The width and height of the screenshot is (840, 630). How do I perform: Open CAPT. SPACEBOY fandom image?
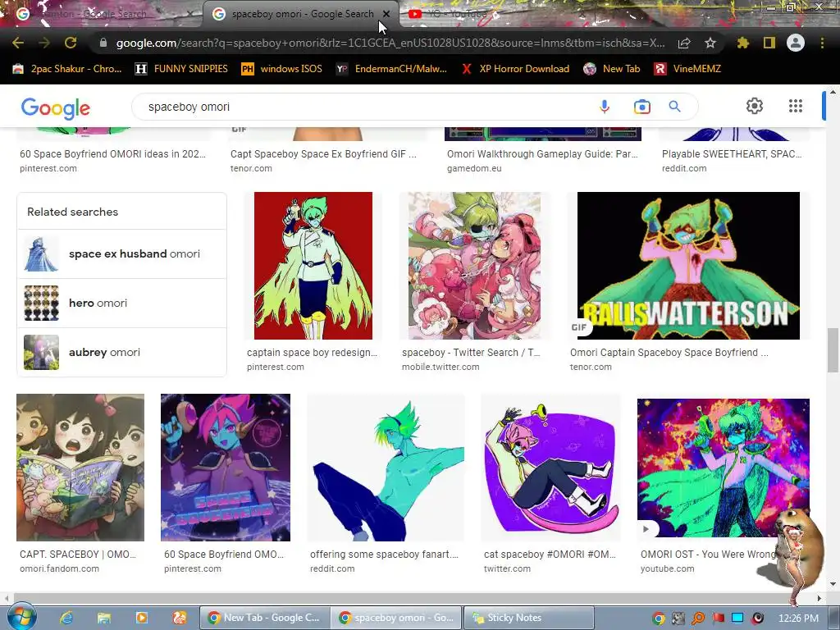(x=80, y=467)
